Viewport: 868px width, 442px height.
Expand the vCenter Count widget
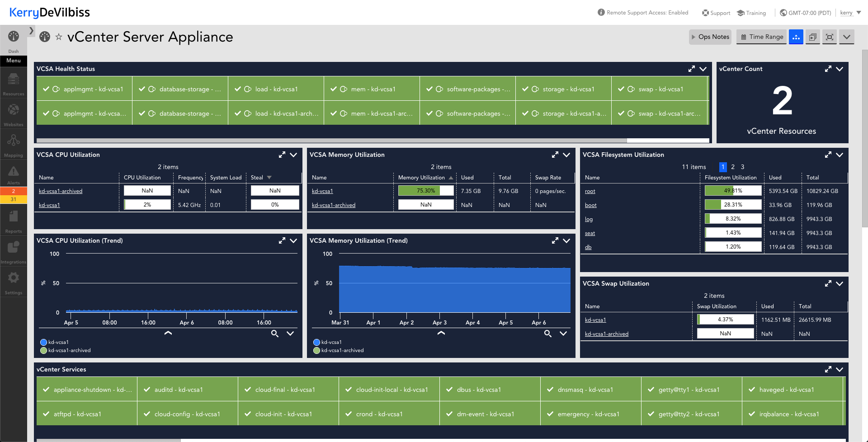[828, 69]
